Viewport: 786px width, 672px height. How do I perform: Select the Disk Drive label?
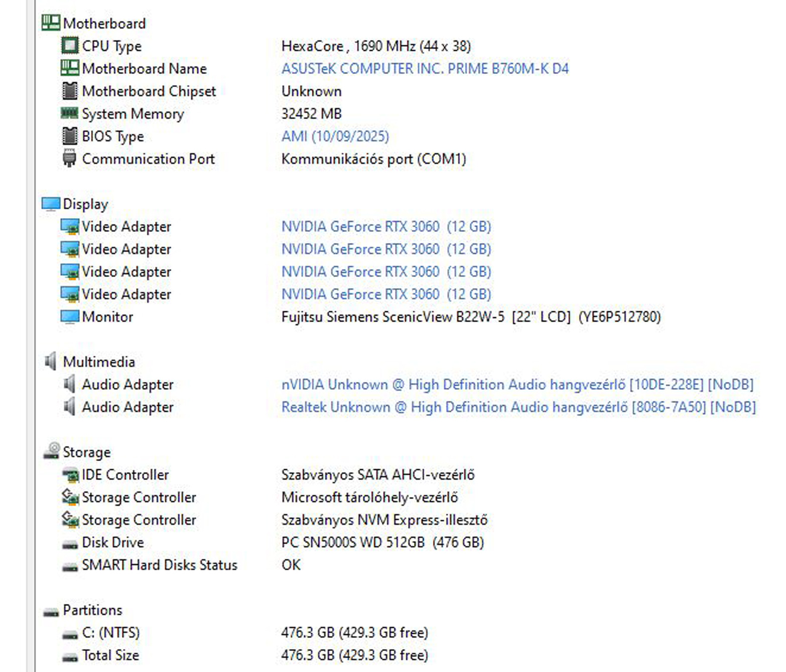click(x=113, y=542)
